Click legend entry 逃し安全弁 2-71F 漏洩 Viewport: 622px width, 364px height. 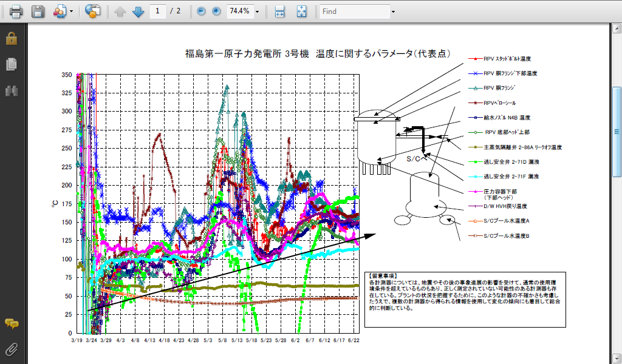(x=511, y=177)
